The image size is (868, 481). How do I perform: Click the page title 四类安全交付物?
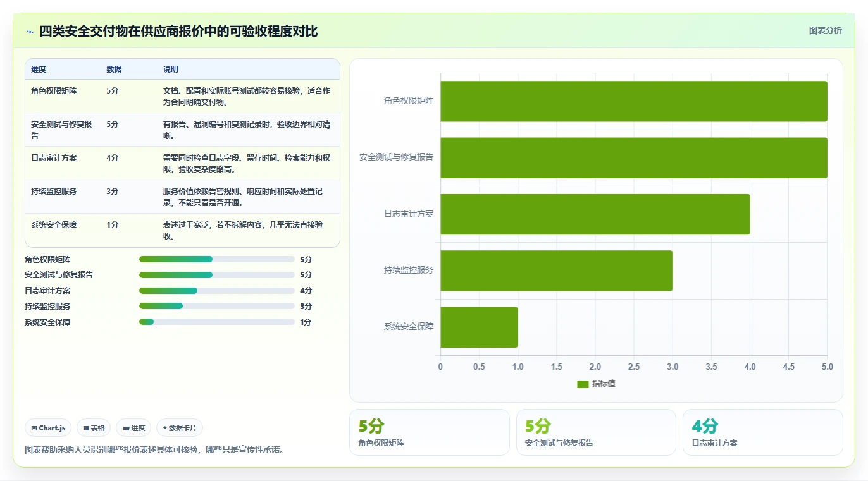[178, 31]
